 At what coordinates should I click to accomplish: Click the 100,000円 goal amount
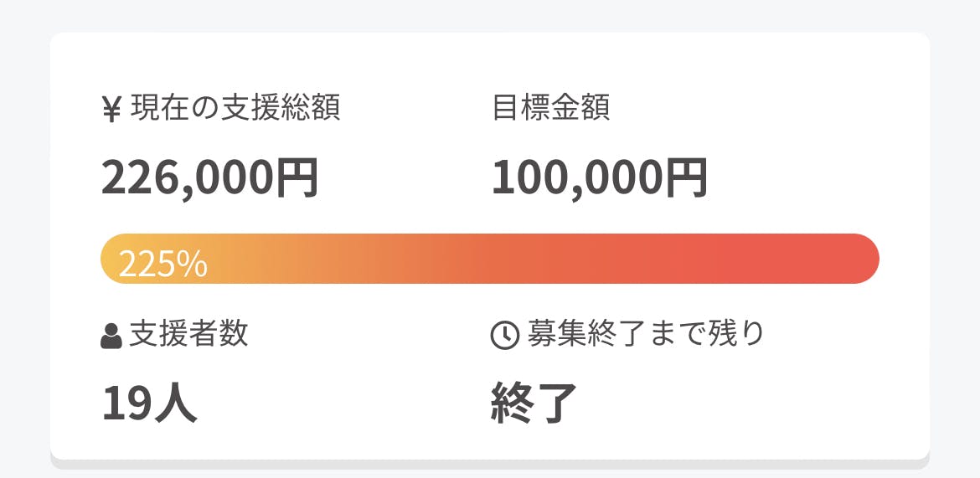(x=599, y=177)
